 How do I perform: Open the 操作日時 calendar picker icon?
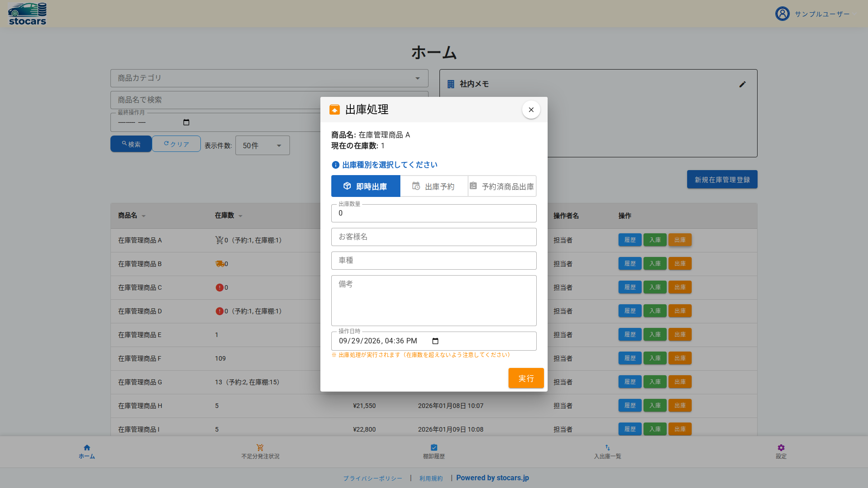435,341
